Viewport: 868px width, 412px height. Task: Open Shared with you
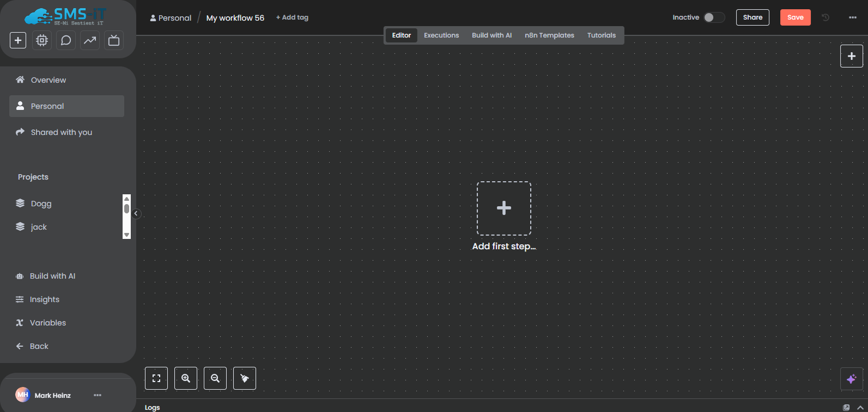66,132
